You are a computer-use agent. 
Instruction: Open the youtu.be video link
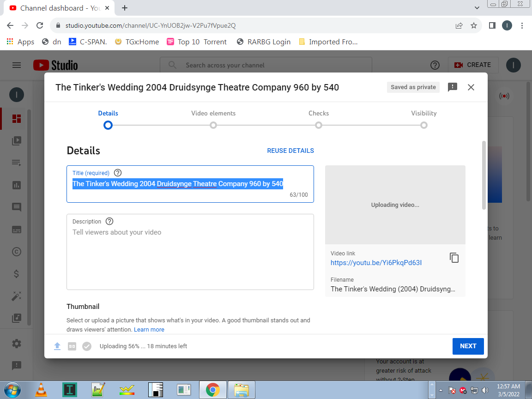point(376,263)
